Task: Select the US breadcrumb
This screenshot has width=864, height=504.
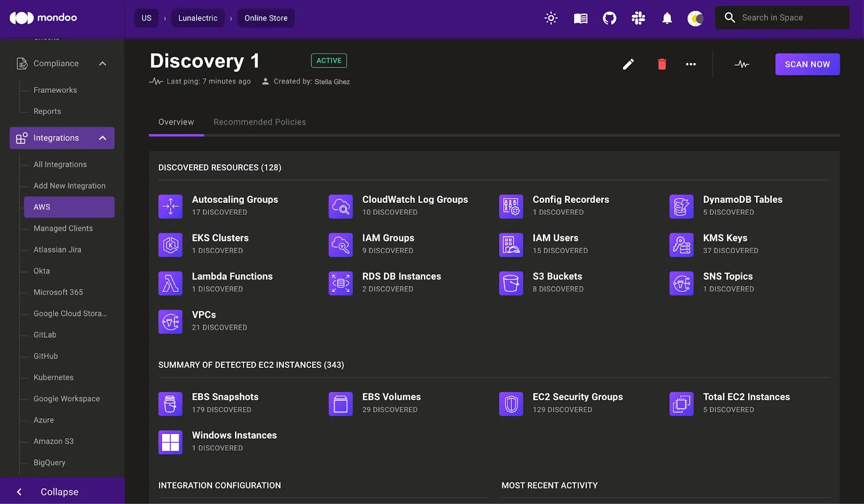Action: [146, 18]
